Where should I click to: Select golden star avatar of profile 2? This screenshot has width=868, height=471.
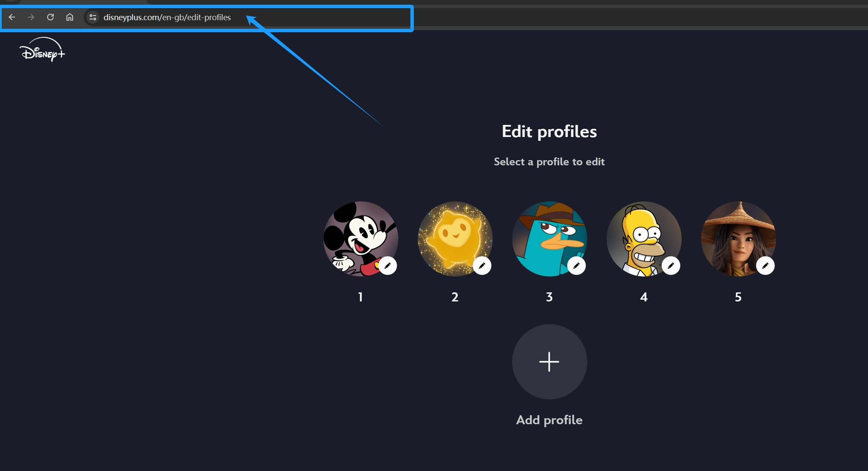point(455,239)
